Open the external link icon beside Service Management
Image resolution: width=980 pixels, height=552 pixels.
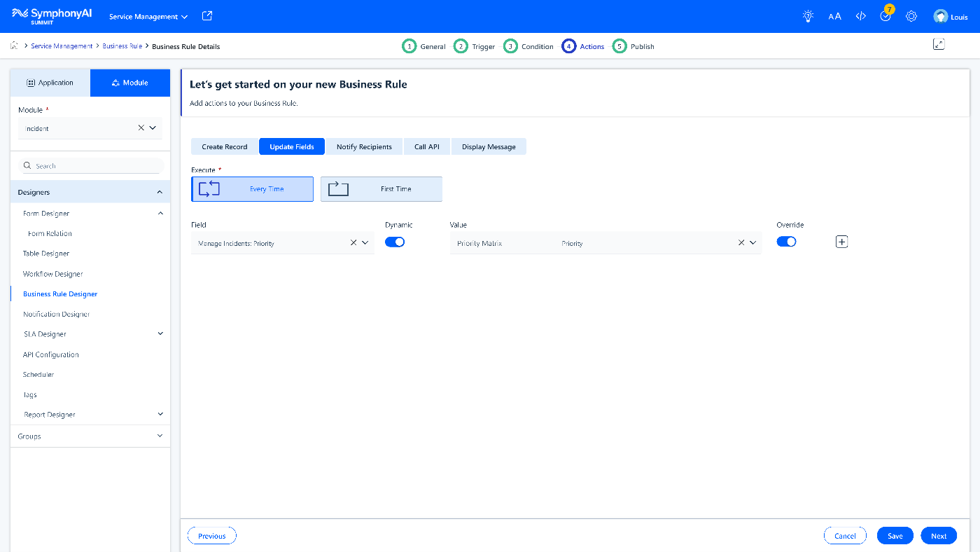pyautogui.click(x=206, y=15)
